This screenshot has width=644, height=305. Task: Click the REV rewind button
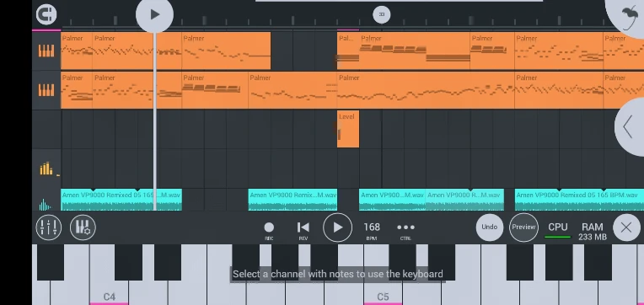tap(303, 230)
